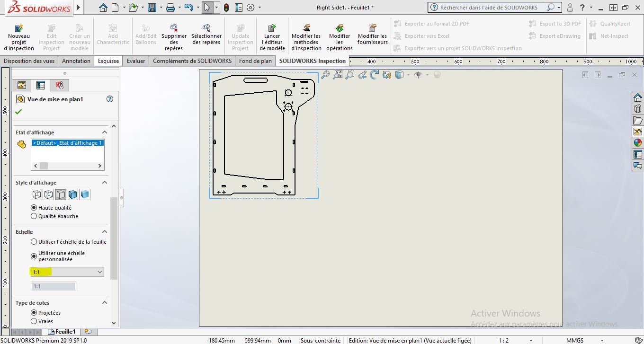
Task: Select hidden lines visible display style
Action: (x=48, y=194)
